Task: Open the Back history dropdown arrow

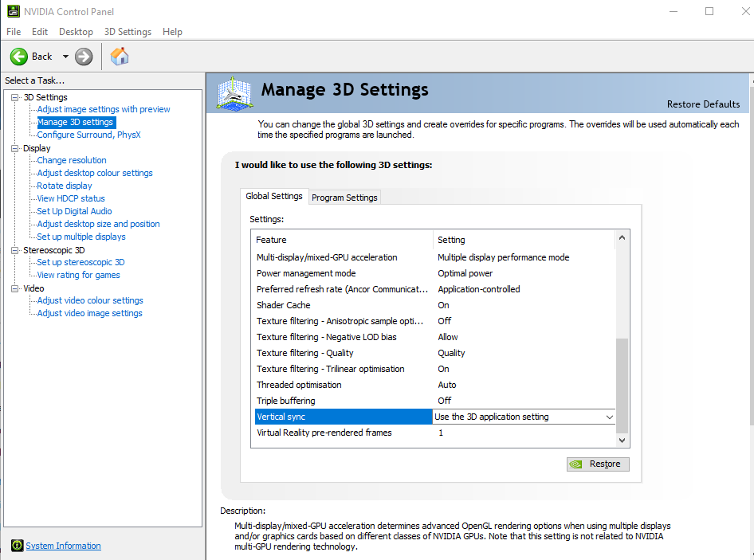Action: (65, 57)
